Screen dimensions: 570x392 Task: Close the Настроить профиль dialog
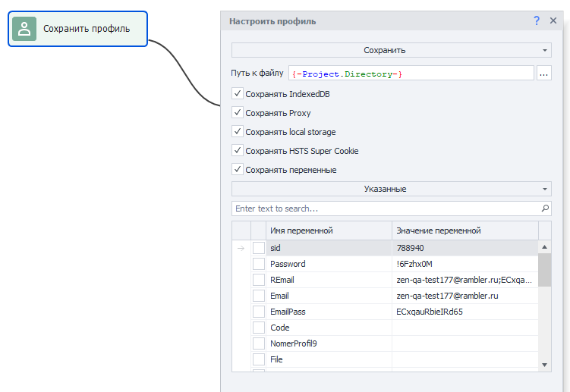coord(553,21)
